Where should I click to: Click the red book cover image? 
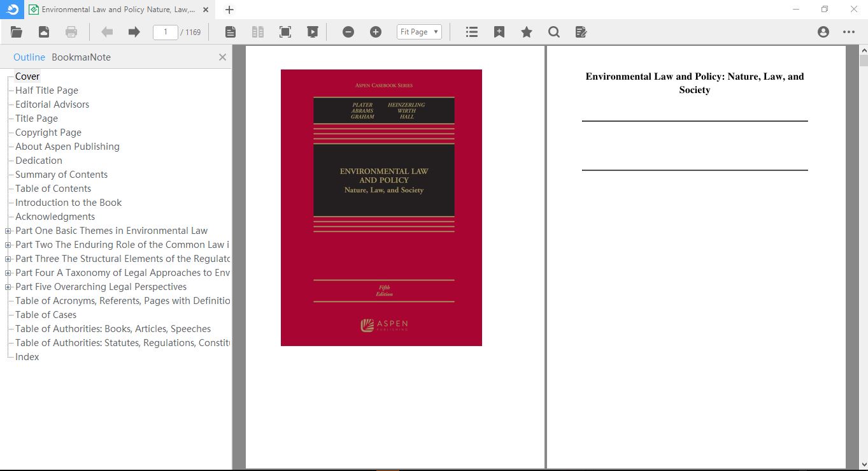click(x=381, y=208)
